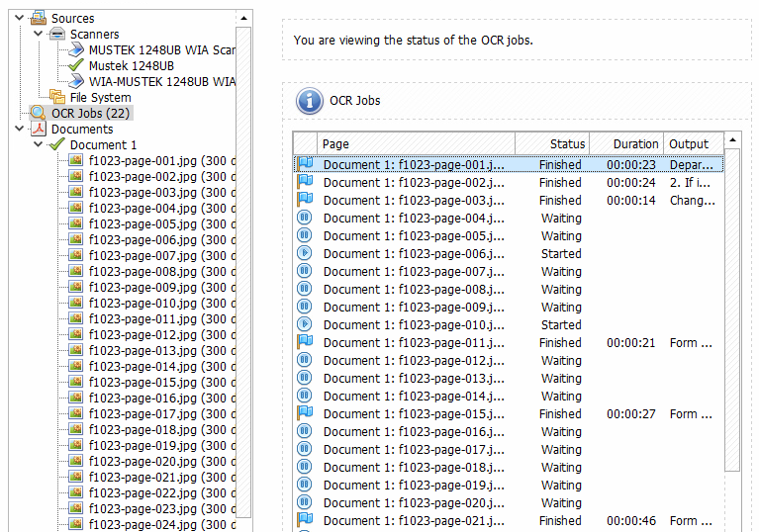The image size is (759, 532).
Task: Select the page-009 job row text
Action: click(414, 308)
